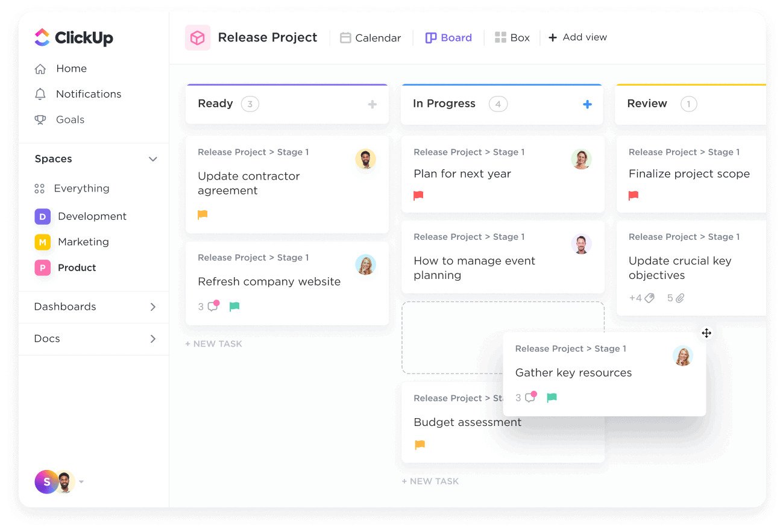Select the Marketing space
This screenshot has width=783, height=532.
pos(83,242)
